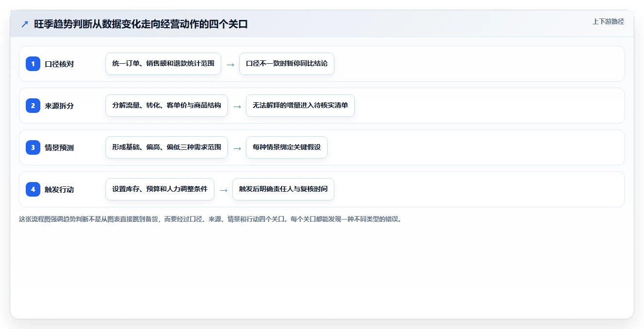Click the 形成基础、偏高、偏低三种需求范围 box
Screen dimensions: 644x329
pyautogui.click(x=167, y=147)
